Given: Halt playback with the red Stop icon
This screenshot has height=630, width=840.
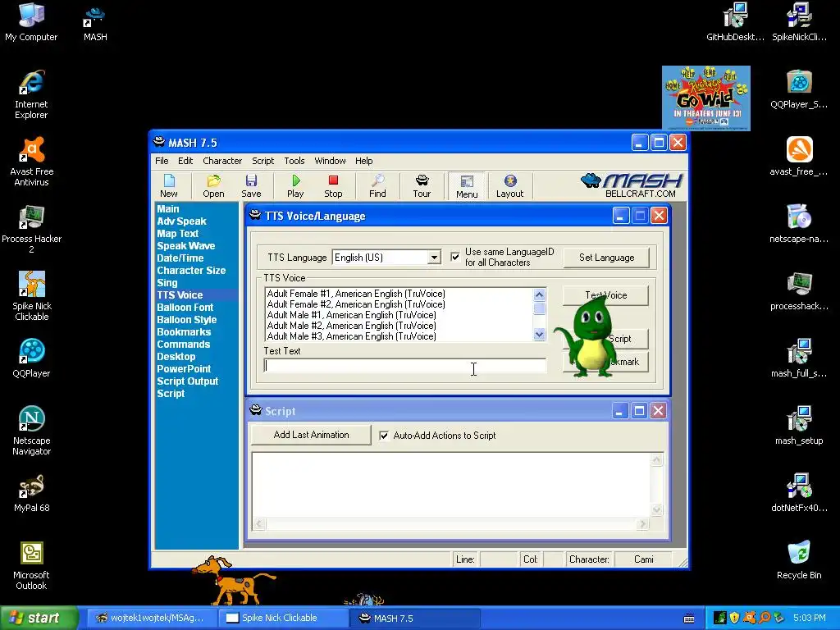Looking at the screenshot, I should 333,186.
